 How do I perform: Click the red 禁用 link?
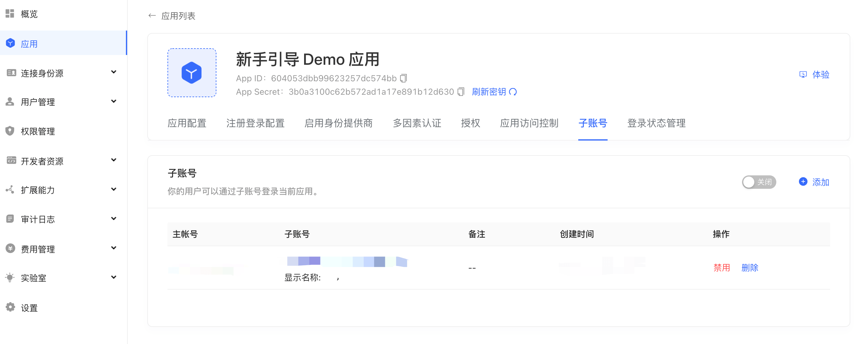pyautogui.click(x=721, y=268)
